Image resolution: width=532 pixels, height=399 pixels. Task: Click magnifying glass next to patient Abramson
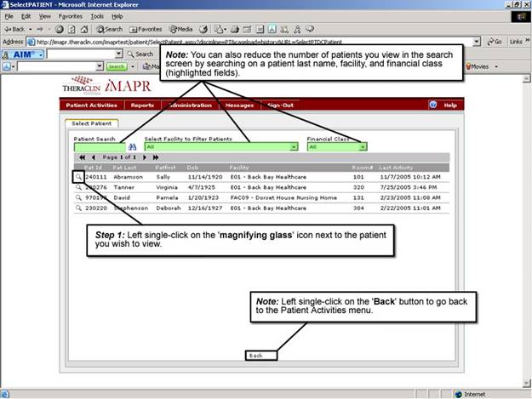pyautogui.click(x=77, y=177)
